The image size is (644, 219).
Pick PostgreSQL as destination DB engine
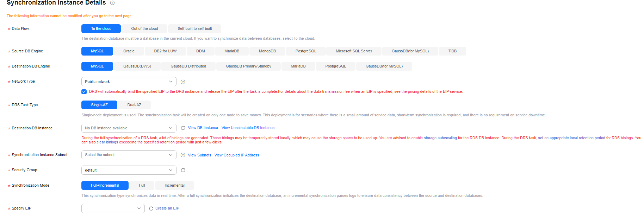335,66
